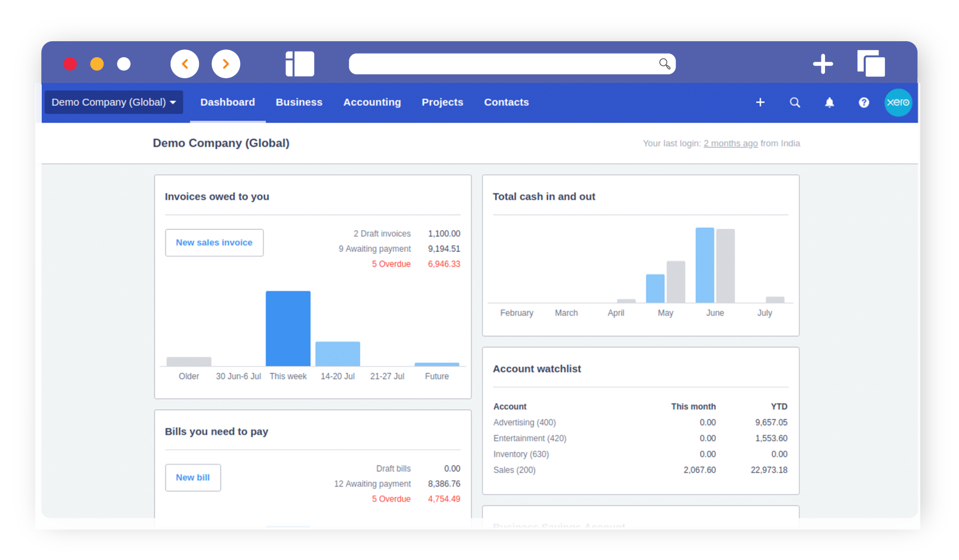Click the orange window dot
This screenshot has width=959, height=560.
pos(97,64)
